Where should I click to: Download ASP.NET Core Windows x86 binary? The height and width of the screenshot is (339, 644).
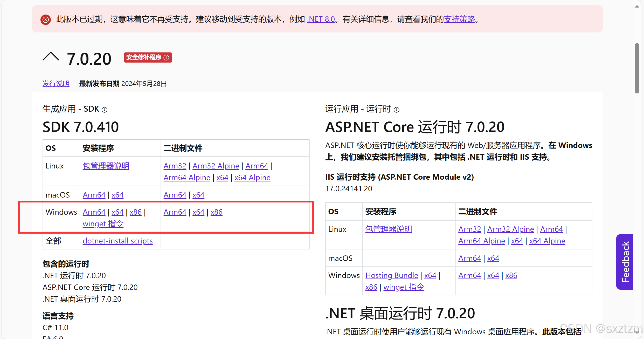click(511, 275)
